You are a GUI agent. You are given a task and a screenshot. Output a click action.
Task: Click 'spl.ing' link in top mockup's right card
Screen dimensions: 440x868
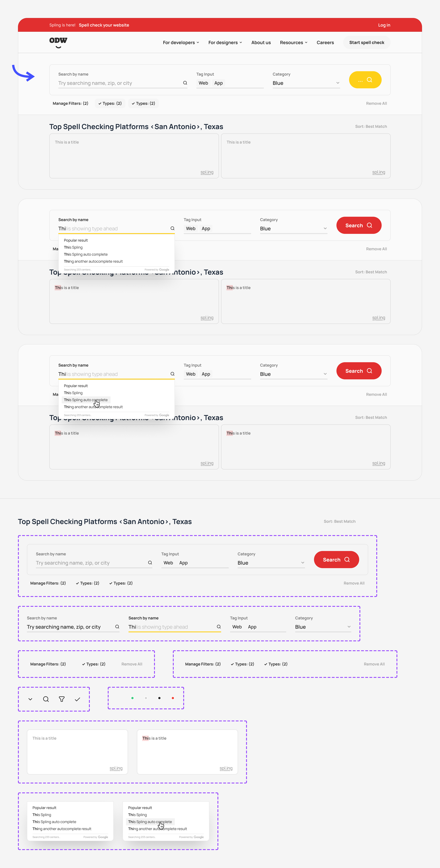[x=379, y=172]
